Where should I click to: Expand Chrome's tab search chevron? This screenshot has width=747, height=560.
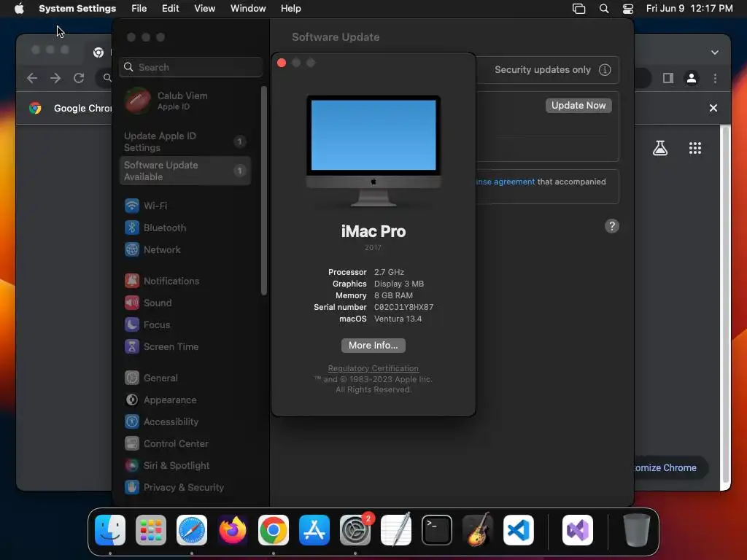715,52
